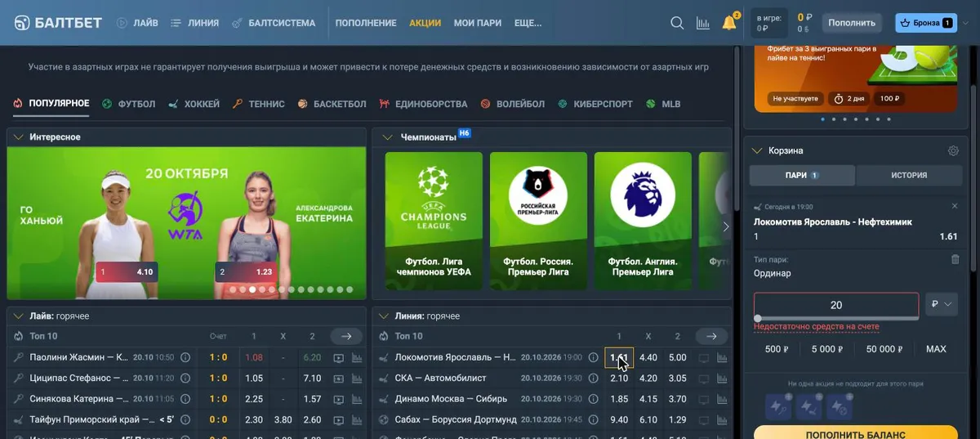
Task: Collapse the Лайв: горячее panel
Action: point(19,316)
